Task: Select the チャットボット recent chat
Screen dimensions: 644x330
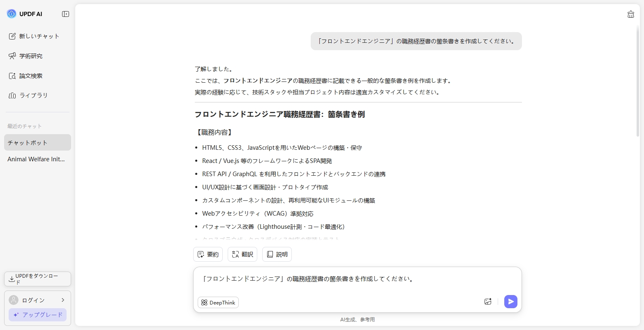Action: (37, 142)
